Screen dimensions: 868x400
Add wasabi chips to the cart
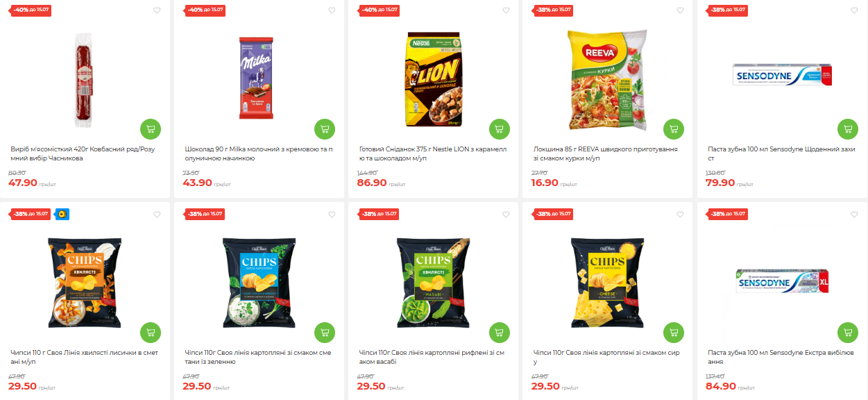click(x=499, y=333)
